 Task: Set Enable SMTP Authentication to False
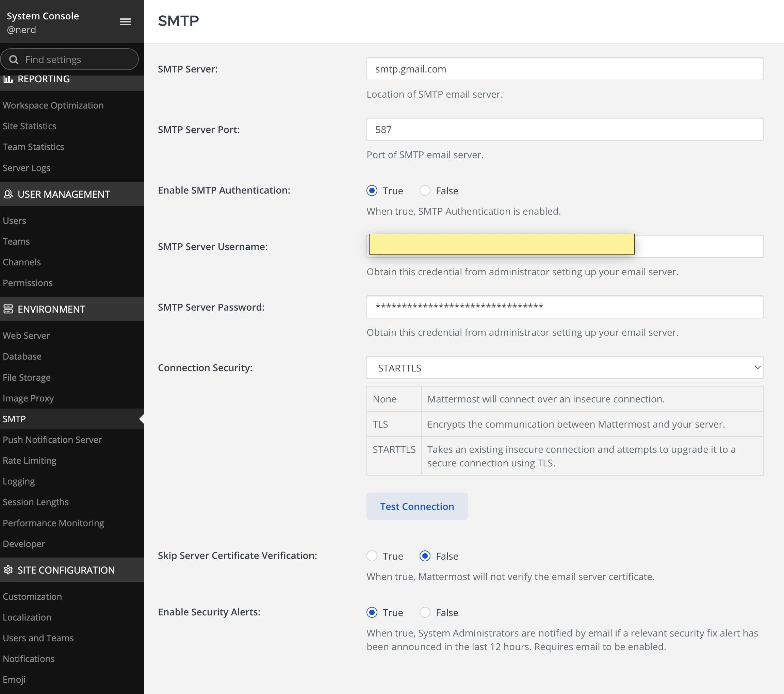[x=425, y=191]
